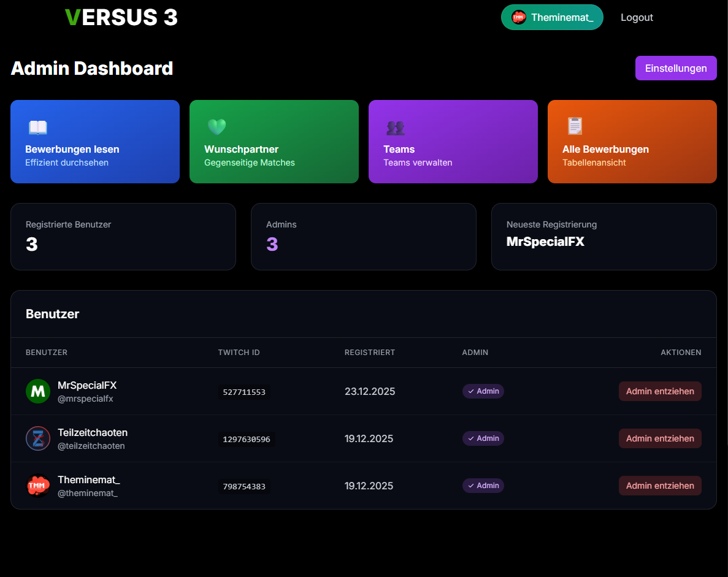This screenshot has width=728, height=577.
Task: Revoke admin rights from MrSpecialFX
Action: 660,391
